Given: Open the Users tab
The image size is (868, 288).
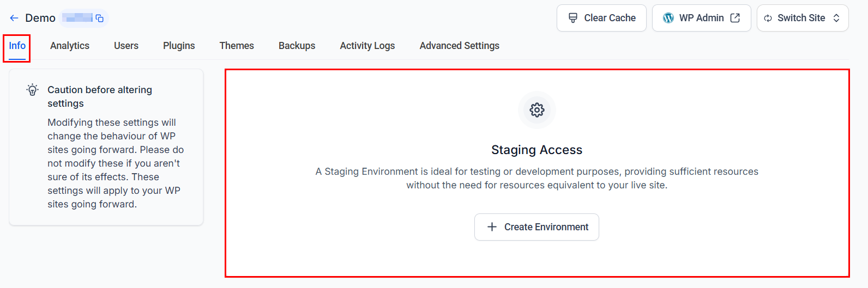Looking at the screenshot, I should (126, 46).
